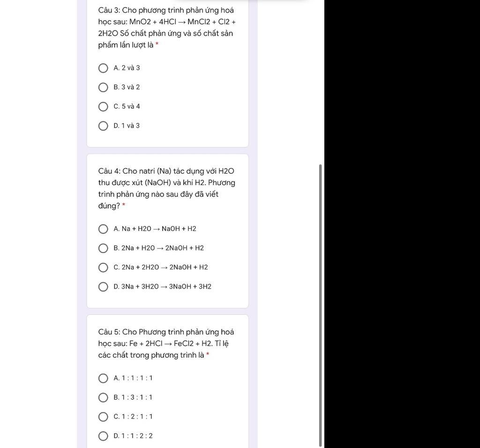Click the Câu 4 question text
The width and height of the screenshot is (480, 448).
coord(167,188)
